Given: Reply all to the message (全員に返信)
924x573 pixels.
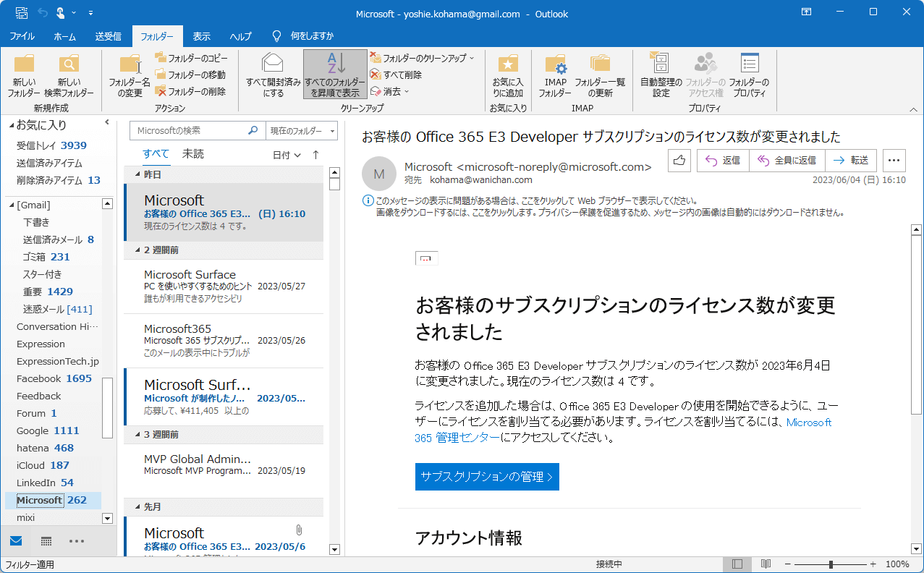Looking at the screenshot, I should (x=787, y=161).
